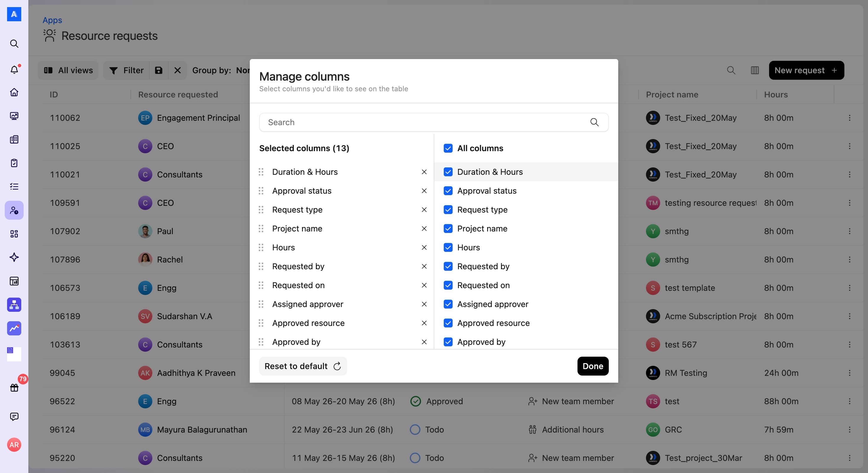
Task: Click the ID column header
Action: (x=54, y=94)
